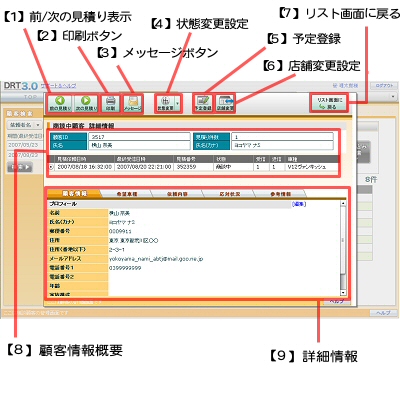Click the 状態変更 status change icon
The height and width of the screenshot is (400, 400).
[165, 104]
